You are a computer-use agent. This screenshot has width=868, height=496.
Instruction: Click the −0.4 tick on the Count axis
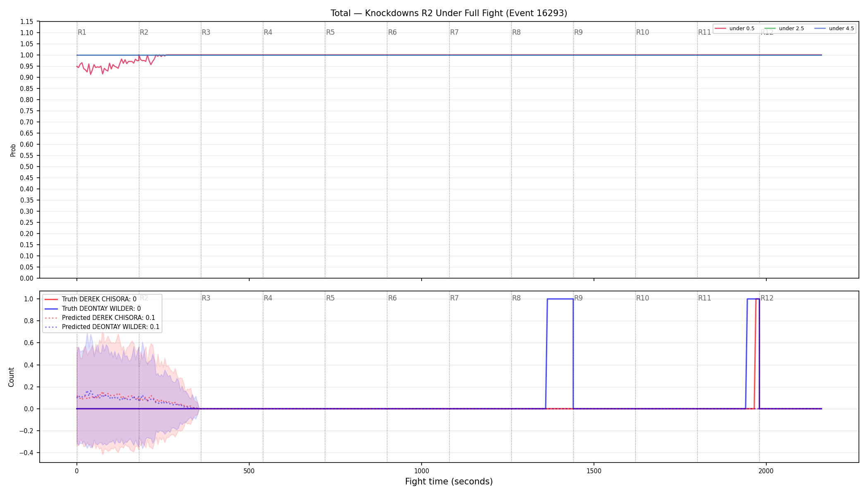tap(26, 453)
